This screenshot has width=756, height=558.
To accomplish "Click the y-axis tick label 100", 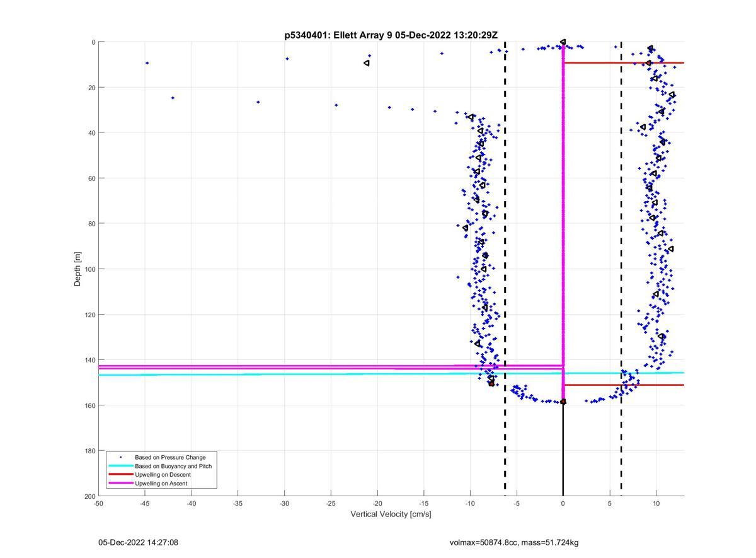I will (x=89, y=269).
